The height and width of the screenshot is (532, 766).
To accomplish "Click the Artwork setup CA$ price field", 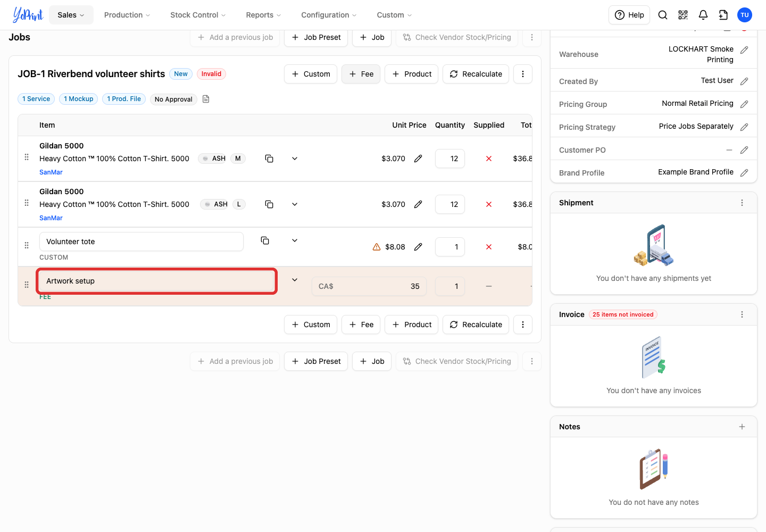I will tap(369, 286).
